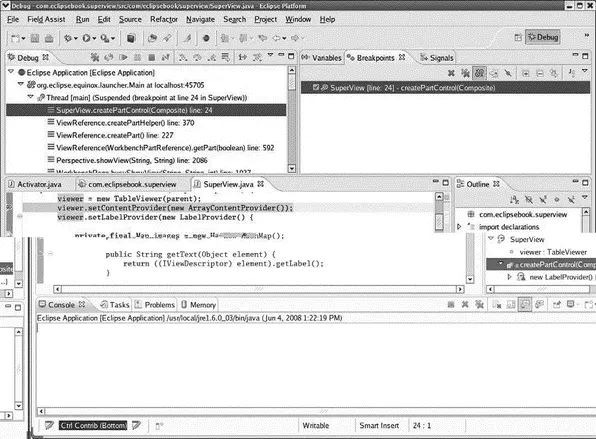This screenshot has width=596, height=439.
Task: Select viewer : TableViewer in Outline
Action: point(553,252)
